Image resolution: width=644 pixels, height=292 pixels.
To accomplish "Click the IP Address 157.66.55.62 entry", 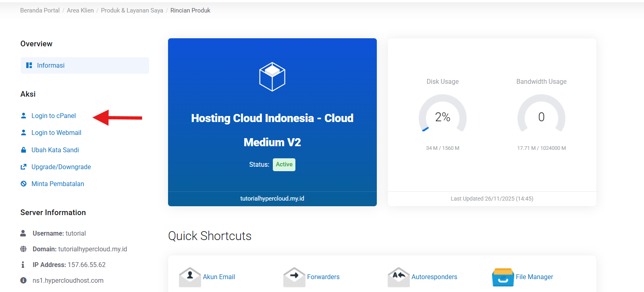I will pos(69,265).
